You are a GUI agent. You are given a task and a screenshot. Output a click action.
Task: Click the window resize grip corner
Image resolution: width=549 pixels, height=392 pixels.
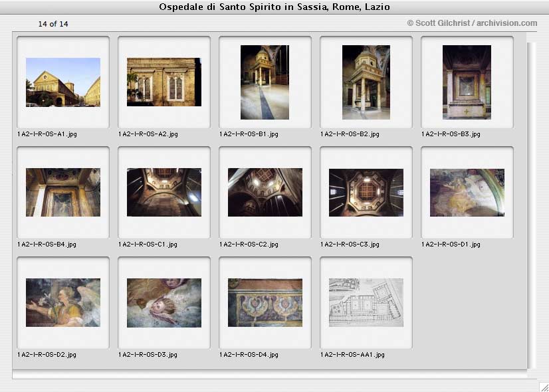tap(544, 387)
